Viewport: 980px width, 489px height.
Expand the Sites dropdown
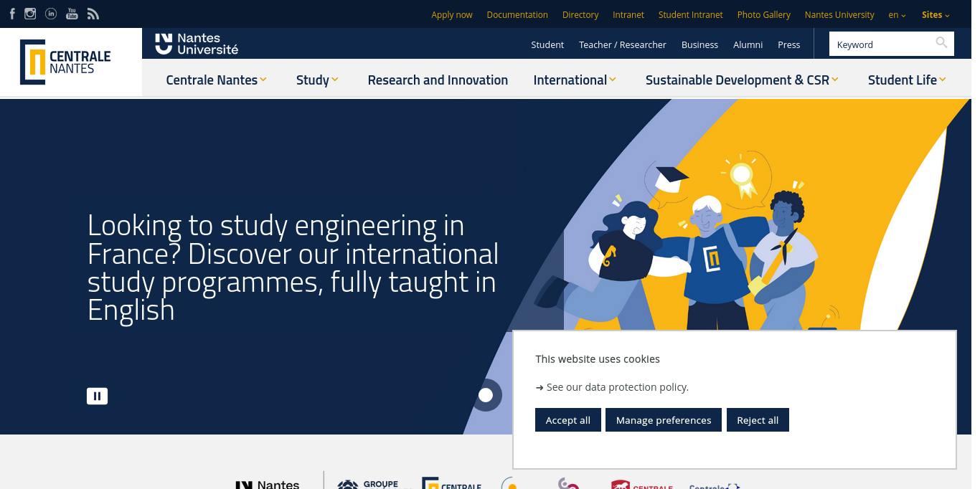pos(936,14)
